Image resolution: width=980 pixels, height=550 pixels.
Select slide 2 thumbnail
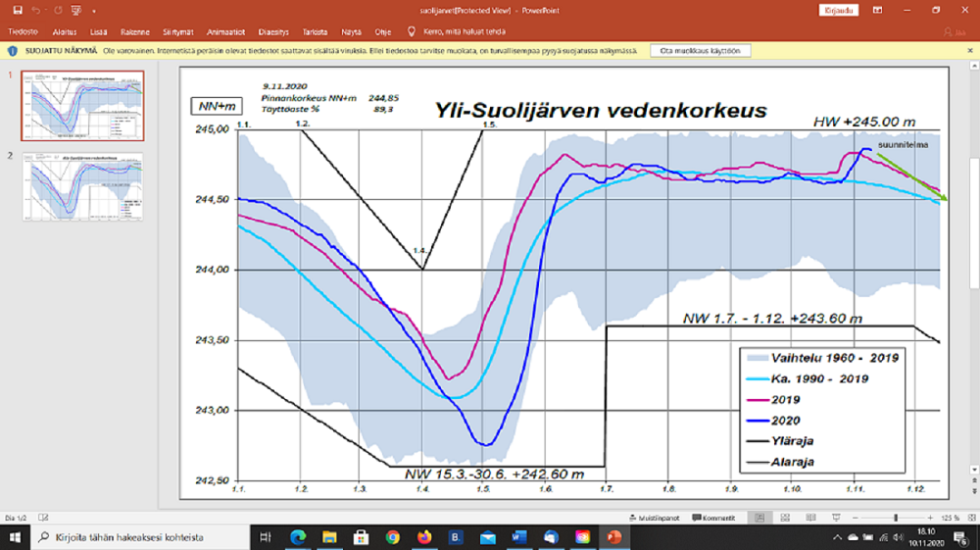pos(82,186)
